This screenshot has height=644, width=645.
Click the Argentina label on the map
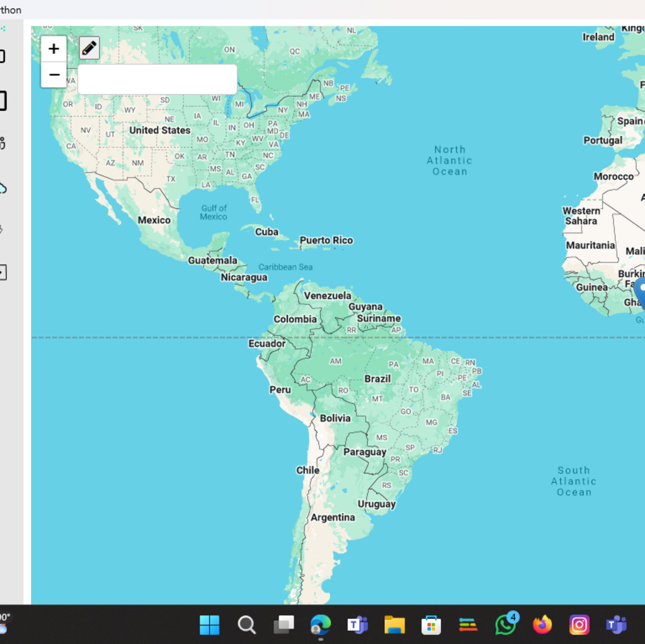pyautogui.click(x=333, y=517)
